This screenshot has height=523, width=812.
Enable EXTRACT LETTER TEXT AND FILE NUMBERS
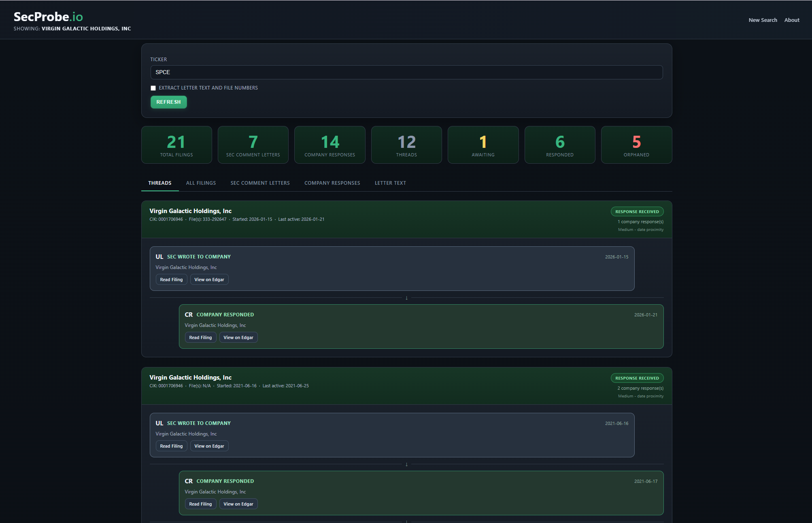pyautogui.click(x=153, y=88)
